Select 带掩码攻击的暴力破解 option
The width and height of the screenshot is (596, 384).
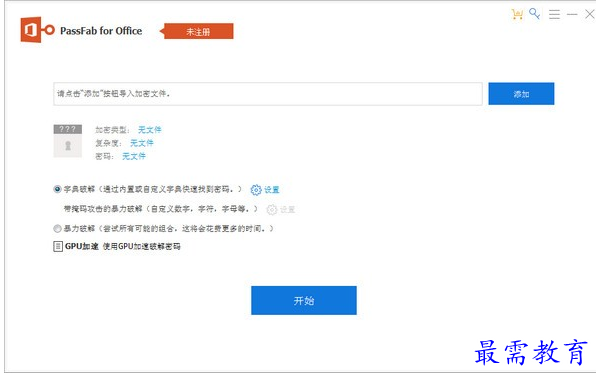[160, 209]
